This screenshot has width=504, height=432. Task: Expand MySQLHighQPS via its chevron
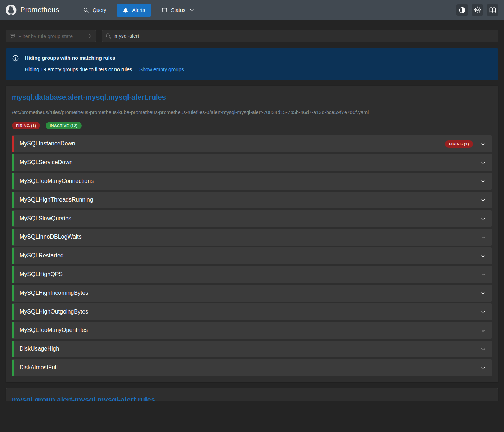(483, 275)
